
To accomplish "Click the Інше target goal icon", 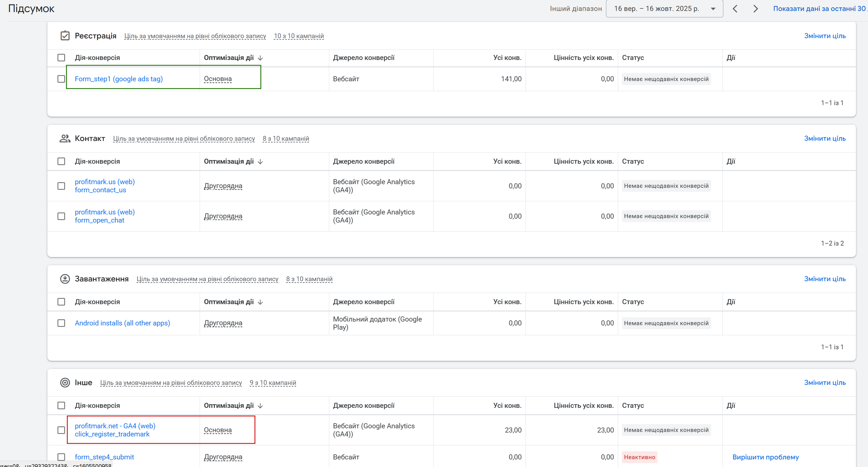I will 65,383.
